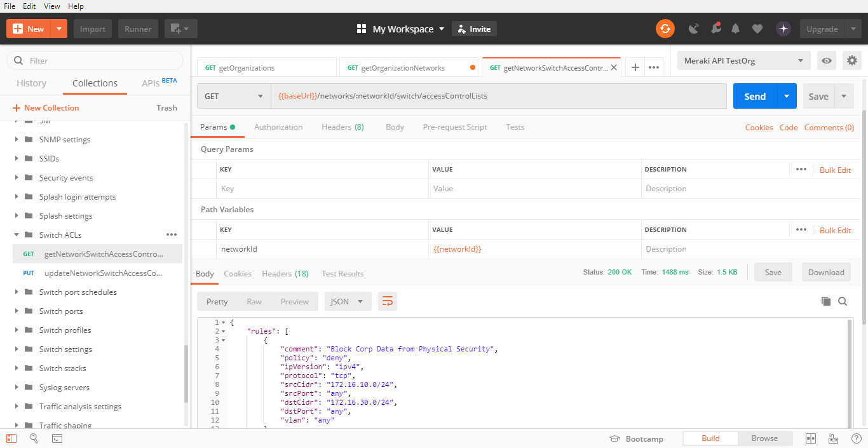The height and width of the screenshot is (448, 868).
Task: Open the View menu
Action: tap(52, 6)
